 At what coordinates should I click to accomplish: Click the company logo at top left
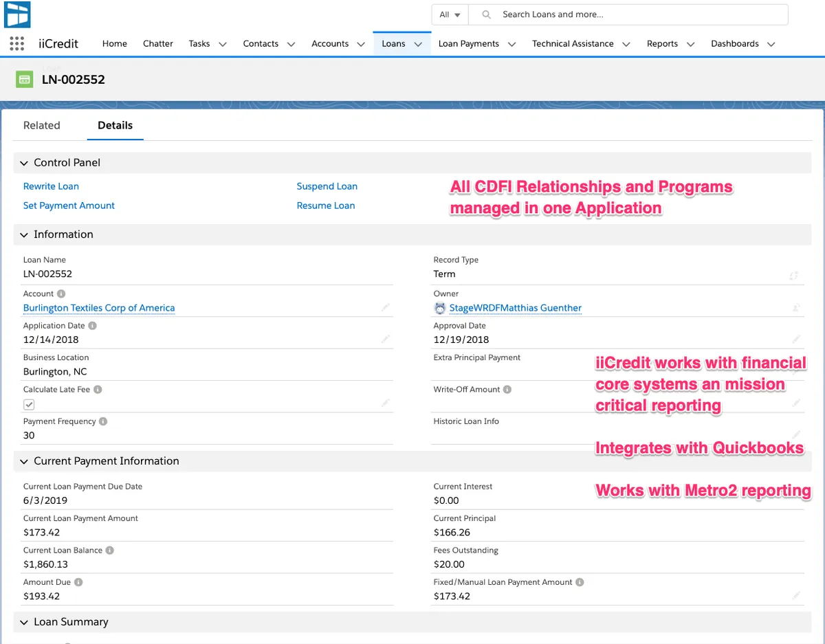click(17, 14)
